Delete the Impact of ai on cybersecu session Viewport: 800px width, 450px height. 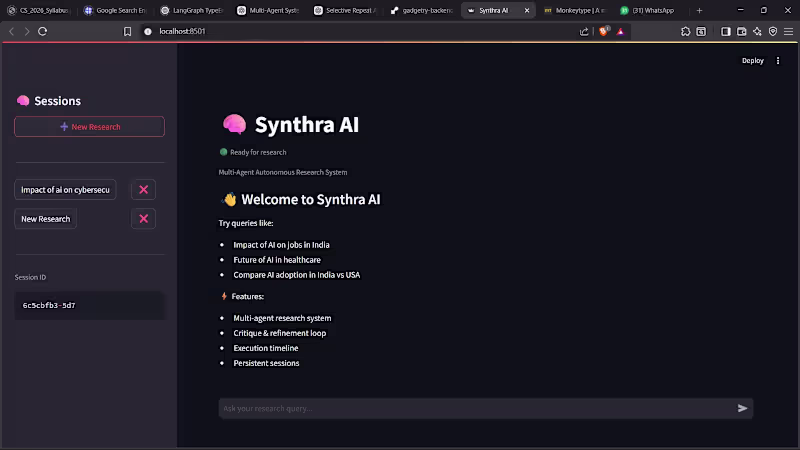[143, 190]
